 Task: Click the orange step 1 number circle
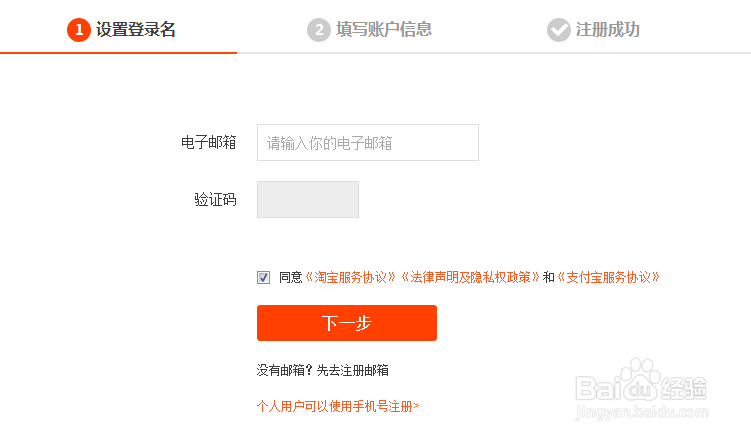tap(79, 30)
